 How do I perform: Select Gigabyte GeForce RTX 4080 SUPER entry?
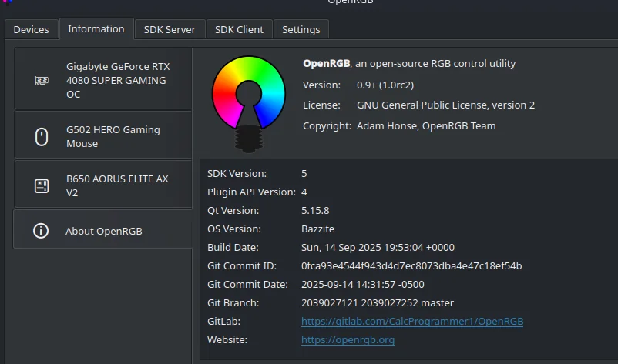pos(103,78)
